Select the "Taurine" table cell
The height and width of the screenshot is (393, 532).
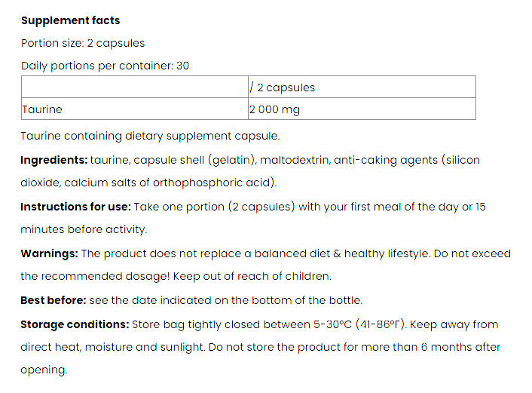coord(42,109)
